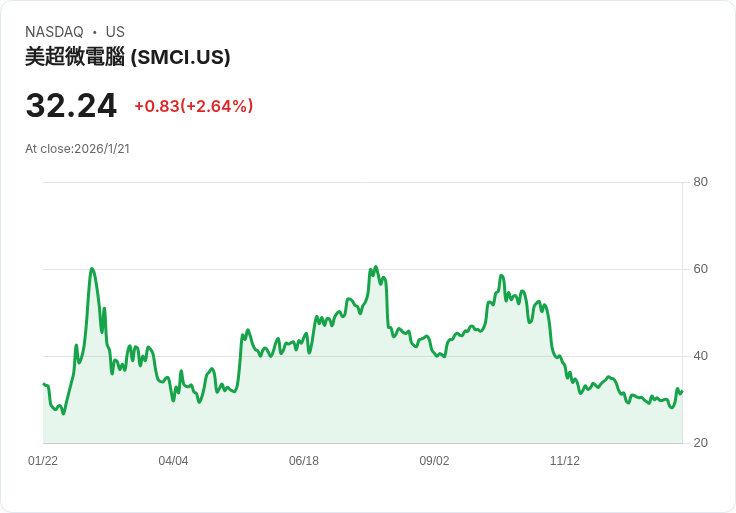Click the chart line's rightmost end point
This screenshot has width=736, height=513.
click(681, 391)
